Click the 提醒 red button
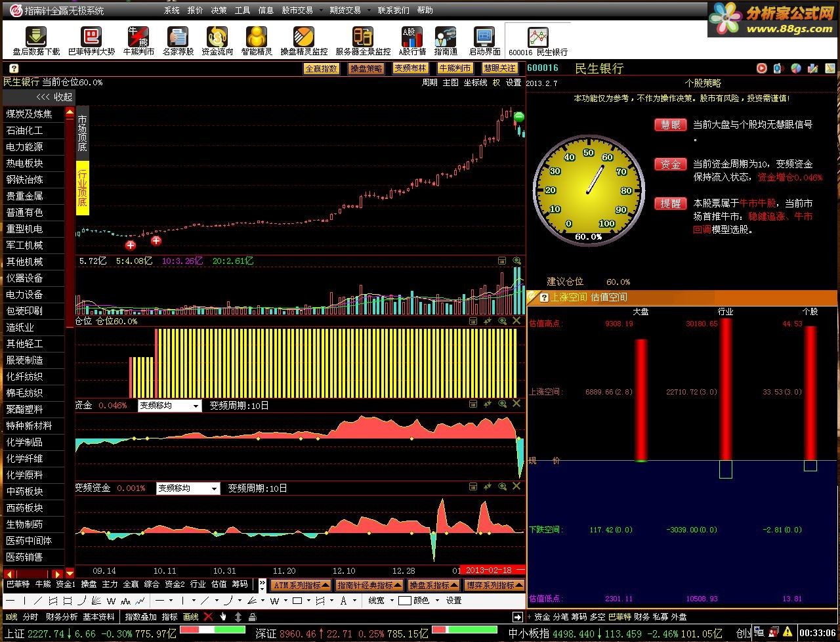Image resolution: width=840 pixels, height=642 pixels. [x=670, y=203]
